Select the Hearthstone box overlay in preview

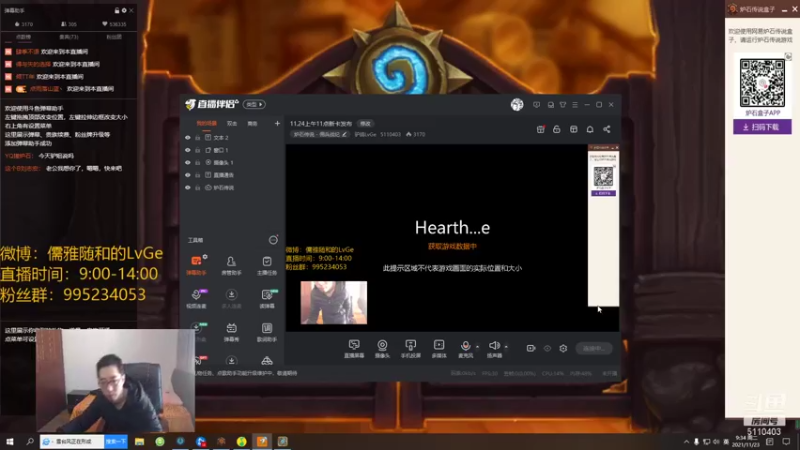click(603, 226)
